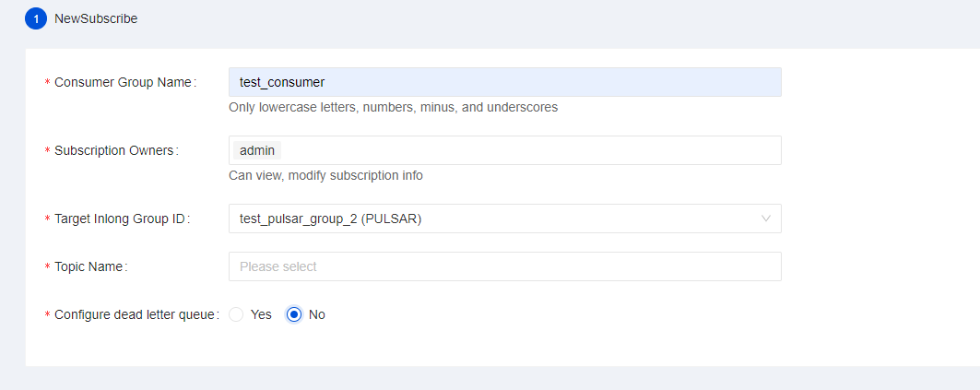
Task: Click the Subscription Owners label
Action: click(x=114, y=150)
